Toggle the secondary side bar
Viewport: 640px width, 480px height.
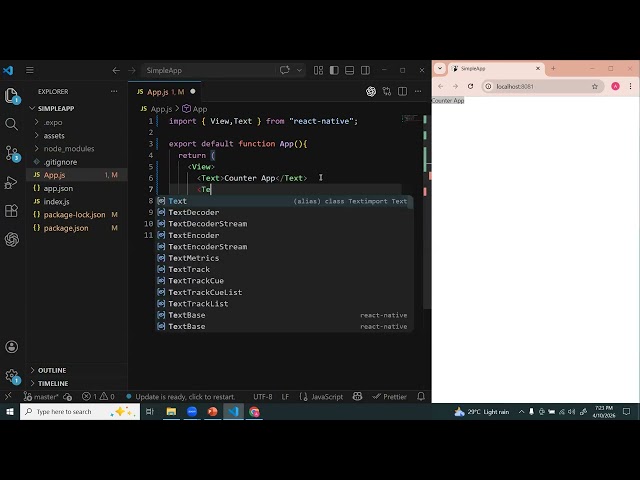tap(365, 70)
